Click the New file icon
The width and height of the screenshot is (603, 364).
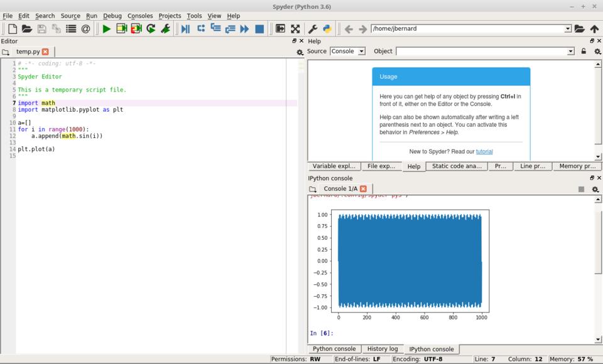pyautogui.click(x=12, y=29)
